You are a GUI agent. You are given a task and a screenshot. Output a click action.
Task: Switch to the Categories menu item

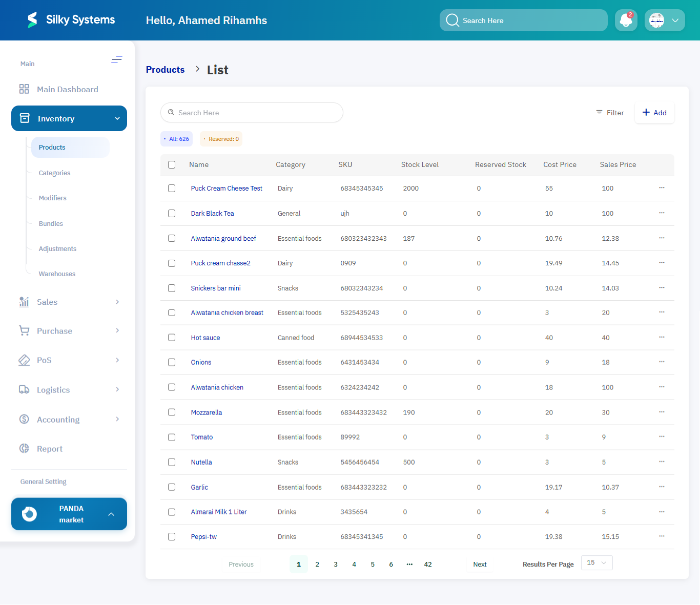(54, 173)
